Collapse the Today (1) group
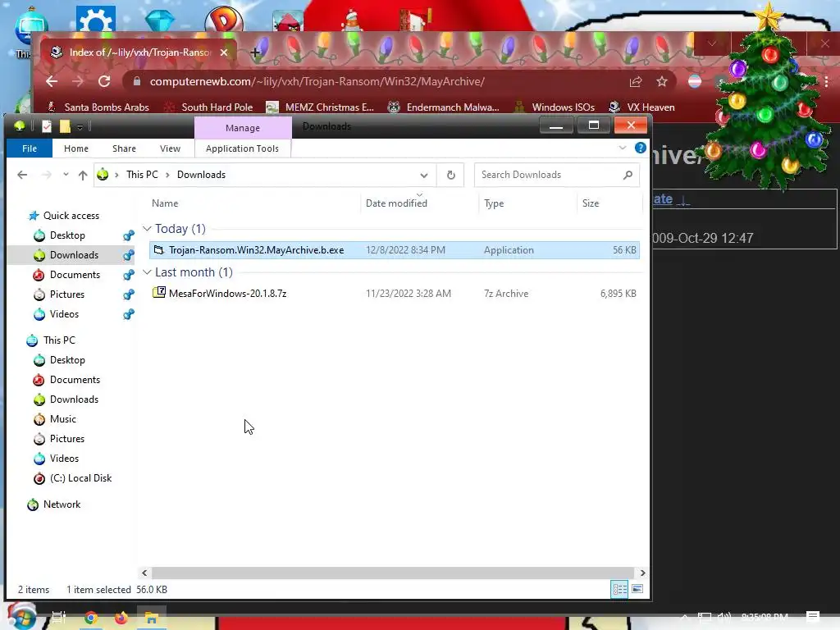Viewport: 840px width, 630px height. click(147, 229)
